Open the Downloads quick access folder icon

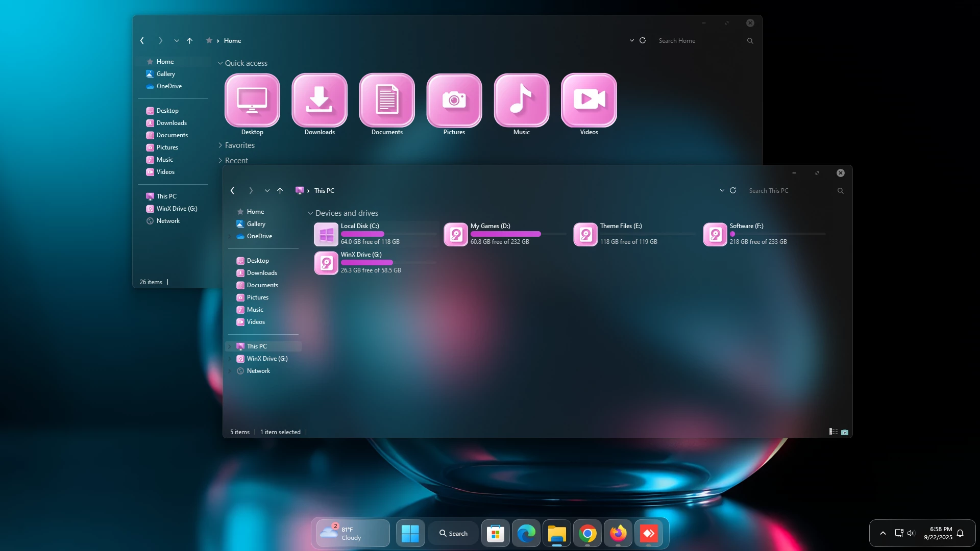[320, 100]
